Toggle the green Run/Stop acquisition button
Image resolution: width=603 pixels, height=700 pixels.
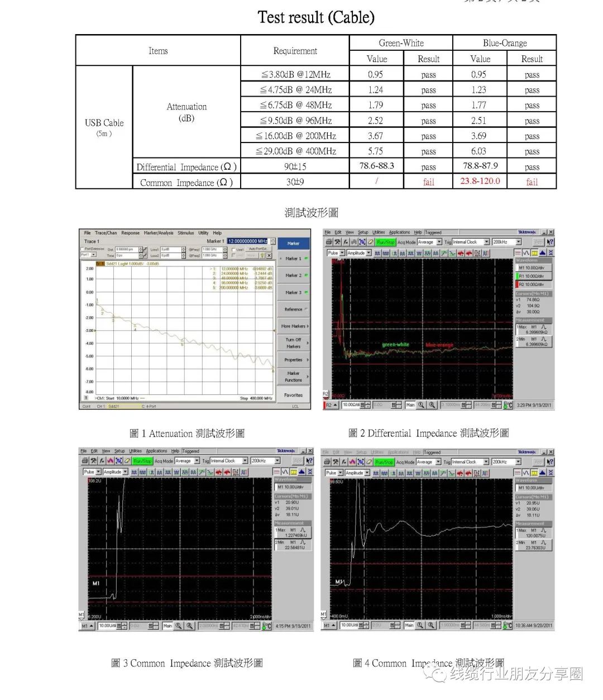pos(385,242)
